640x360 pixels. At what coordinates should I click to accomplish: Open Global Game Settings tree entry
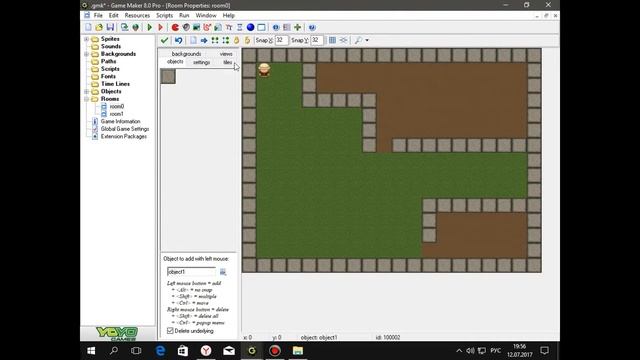pos(125,129)
